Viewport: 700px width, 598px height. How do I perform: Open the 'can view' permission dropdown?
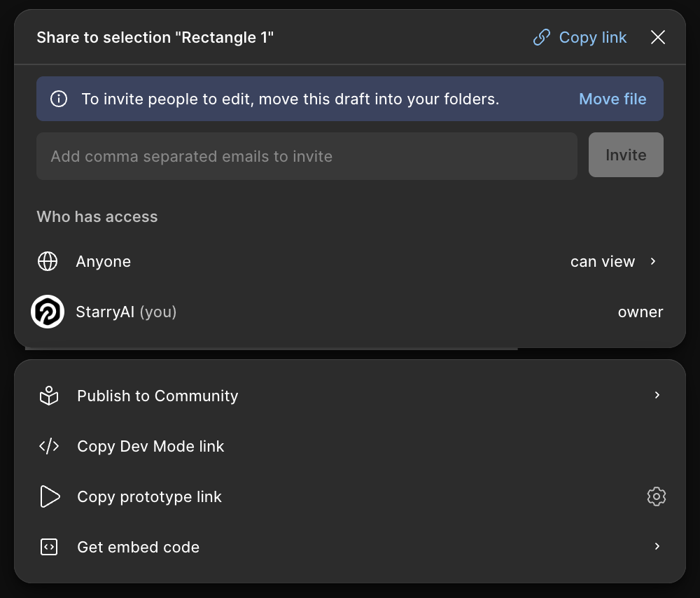(613, 261)
